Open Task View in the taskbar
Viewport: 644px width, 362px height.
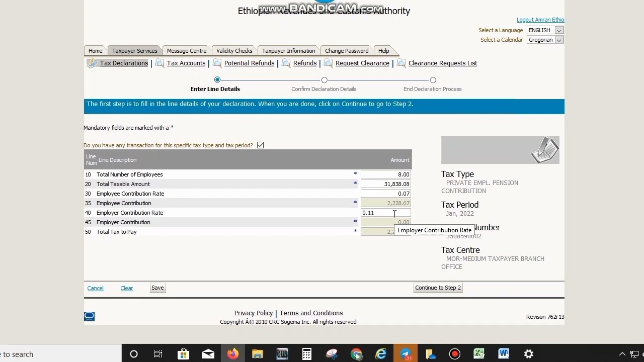click(x=158, y=354)
